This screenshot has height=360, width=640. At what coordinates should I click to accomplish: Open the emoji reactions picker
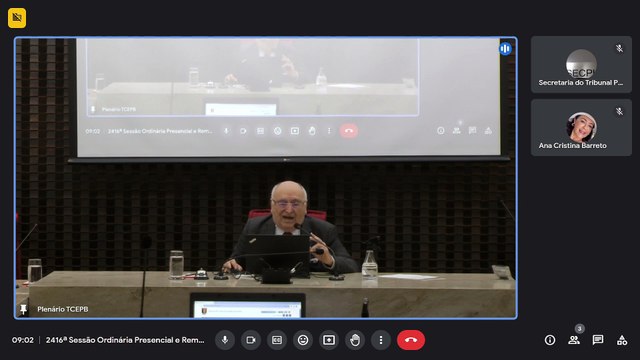[x=303, y=340]
